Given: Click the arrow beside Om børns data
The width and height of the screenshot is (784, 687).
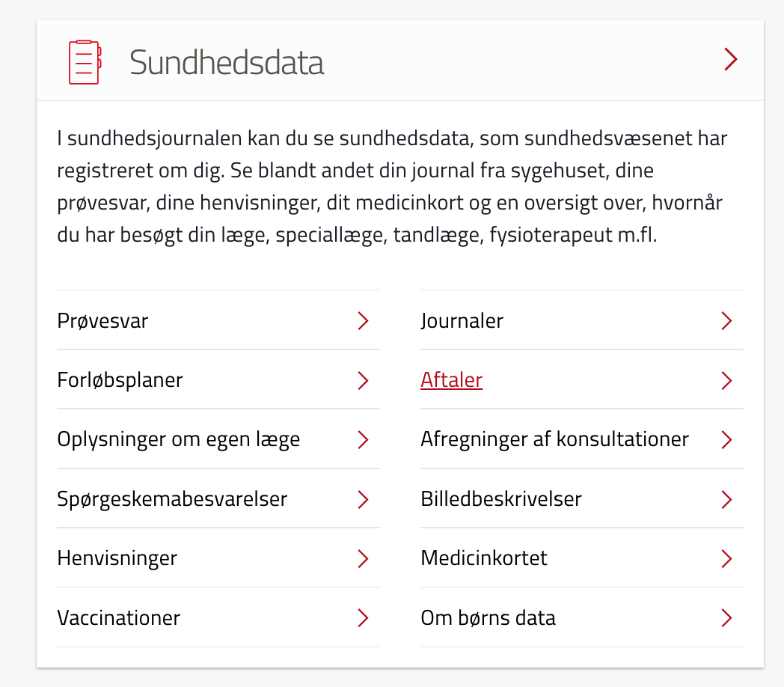Looking at the screenshot, I should 726,618.
